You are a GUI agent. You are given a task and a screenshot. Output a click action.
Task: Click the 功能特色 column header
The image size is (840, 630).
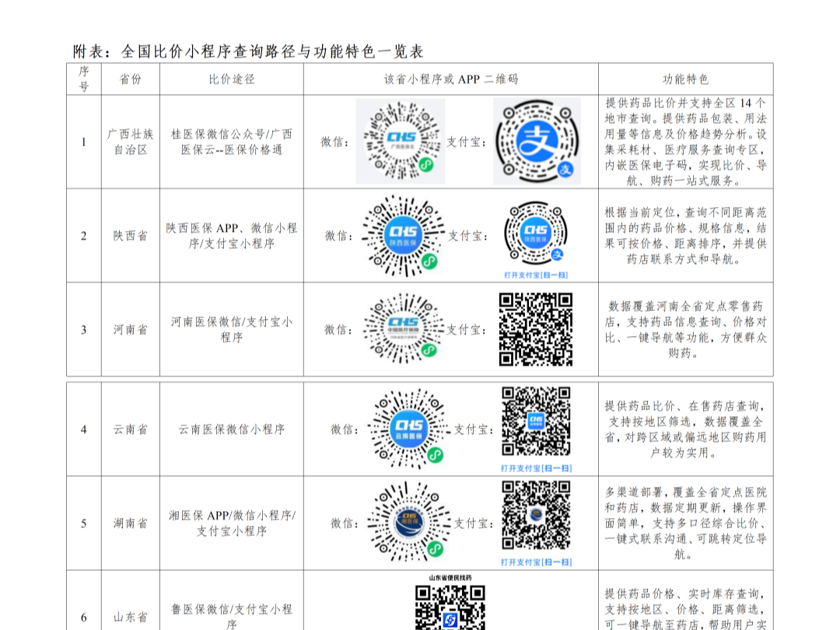click(686, 79)
